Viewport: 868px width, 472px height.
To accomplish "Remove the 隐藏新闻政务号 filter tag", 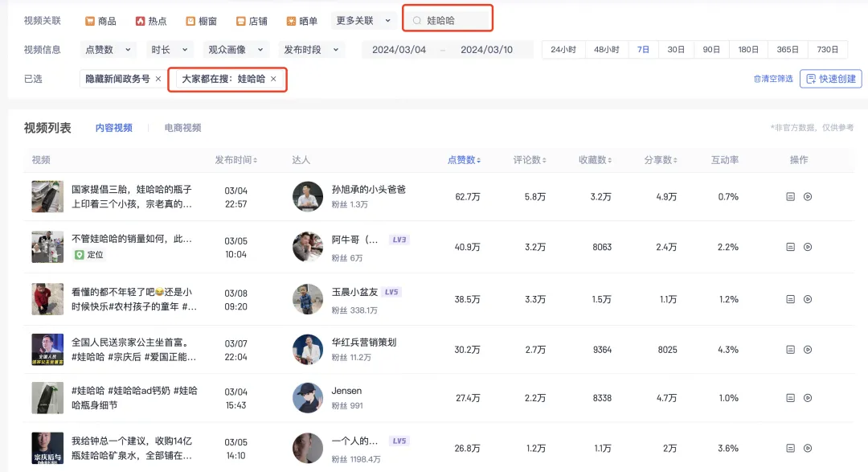I will [x=158, y=79].
